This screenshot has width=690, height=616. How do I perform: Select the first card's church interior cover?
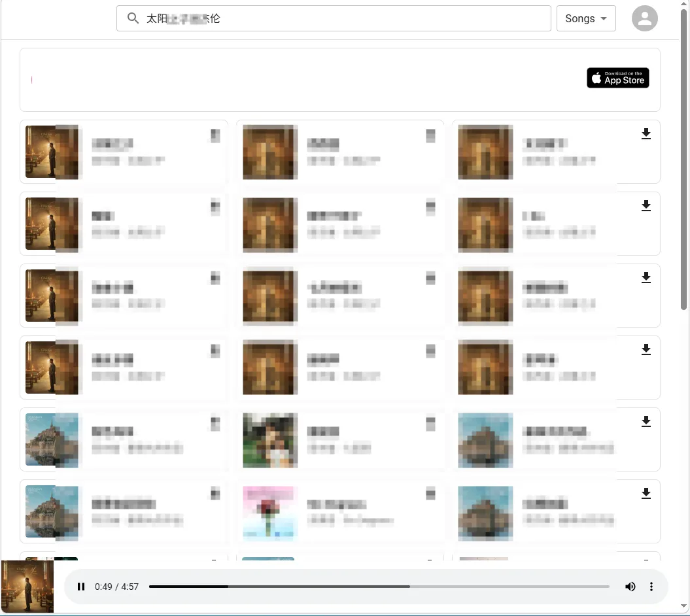pos(52,152)
